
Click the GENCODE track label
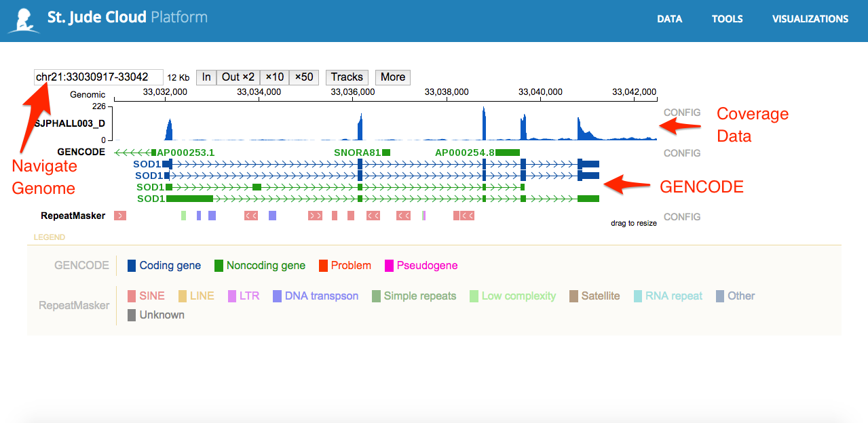(x=81, y=152)
